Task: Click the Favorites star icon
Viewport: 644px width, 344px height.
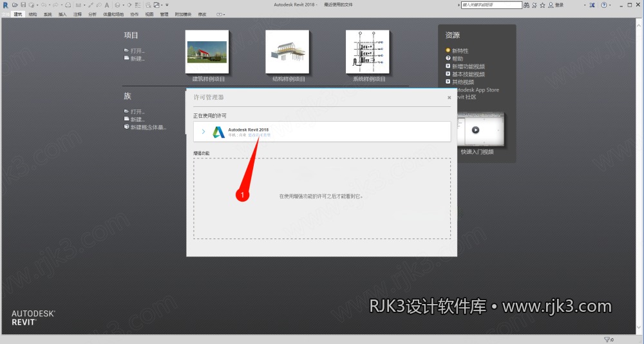Action: 542,5
